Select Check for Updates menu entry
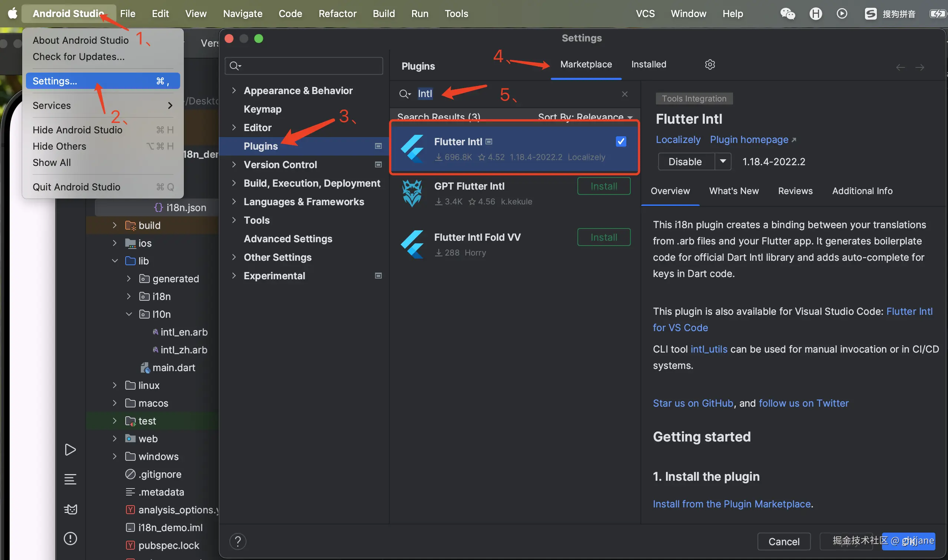The height and width of the screenshot is (560, 948). (x=79, y=57)
